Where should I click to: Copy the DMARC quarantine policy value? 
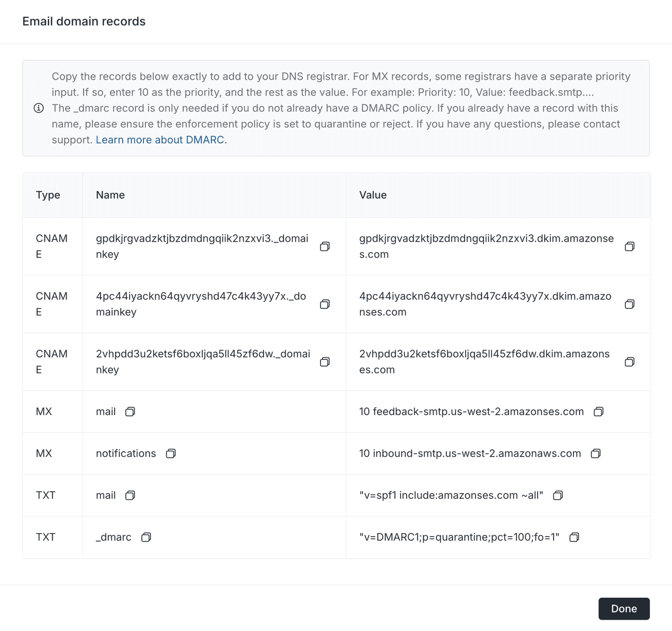pyautogui.click(x=574, y=537)
